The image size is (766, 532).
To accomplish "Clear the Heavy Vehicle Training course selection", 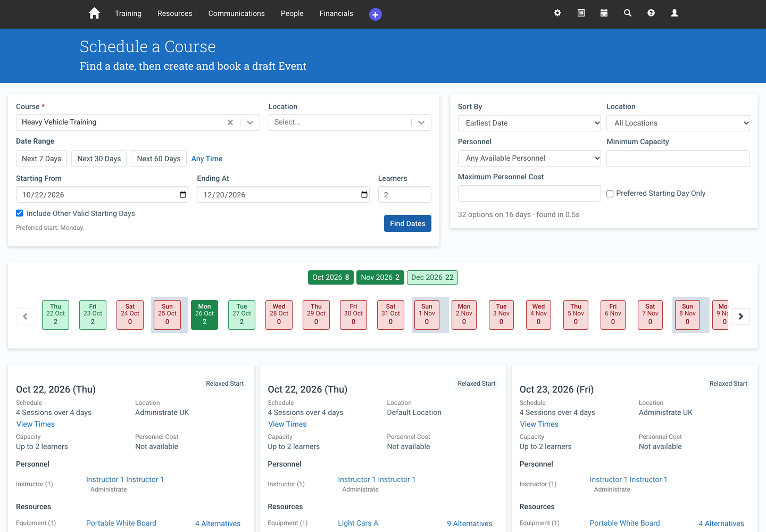I will tap(230, 122).
